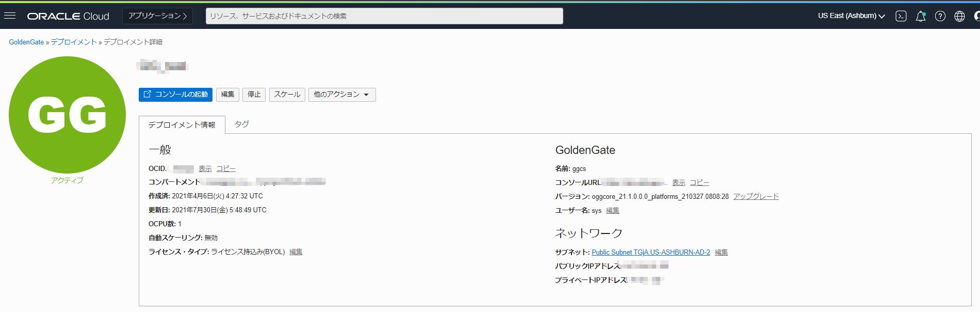Click the 名前 value ggcs
Viewport: 980px width, 312px height.
579,169
